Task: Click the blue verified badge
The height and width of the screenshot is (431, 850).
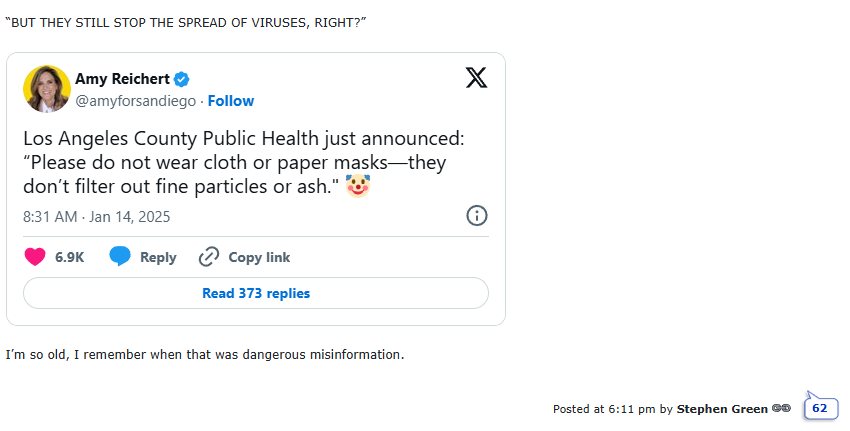Action: tap(183, 79)
